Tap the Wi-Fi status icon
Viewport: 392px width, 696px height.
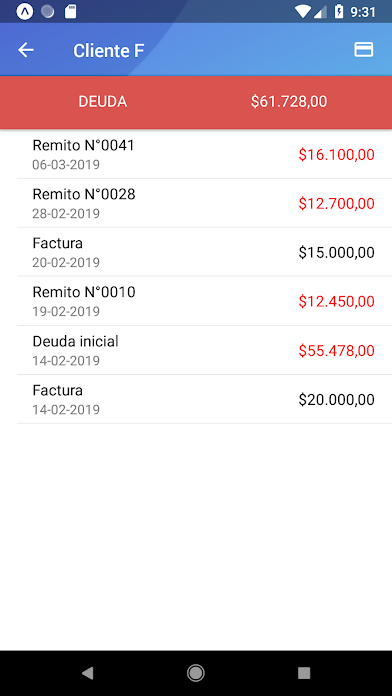(303, 12)
